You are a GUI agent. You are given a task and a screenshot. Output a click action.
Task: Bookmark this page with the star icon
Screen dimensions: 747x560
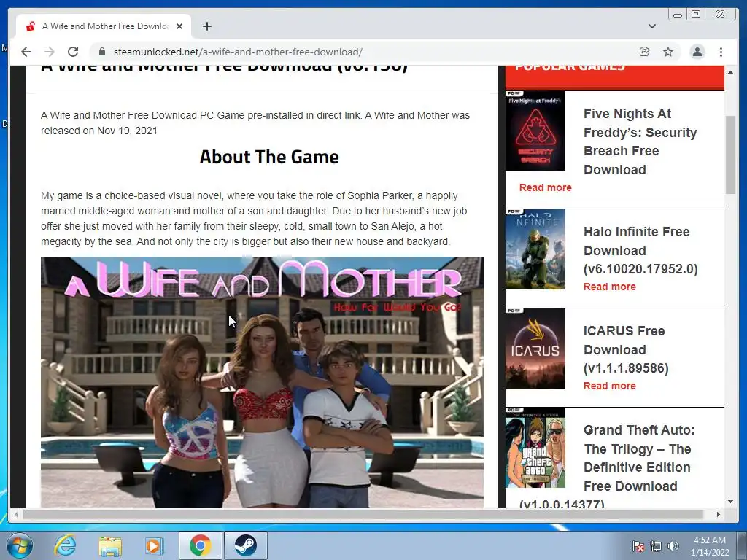668,52
